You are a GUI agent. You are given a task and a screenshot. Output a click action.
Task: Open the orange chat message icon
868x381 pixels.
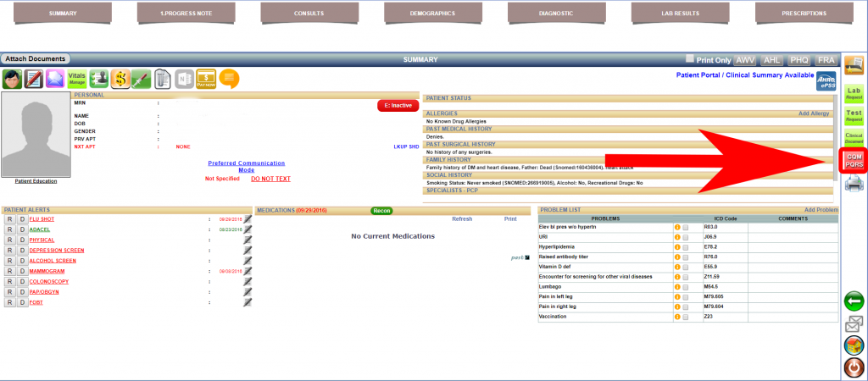click(229, 79)
